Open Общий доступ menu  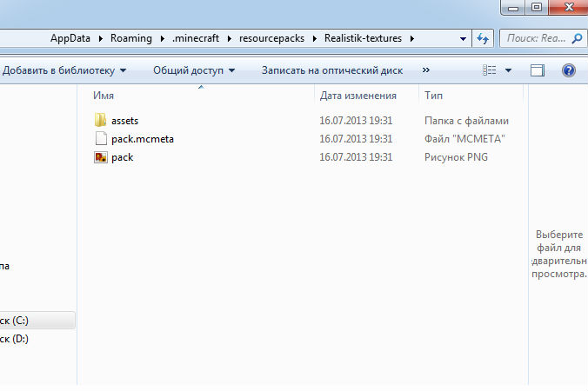pos(194,70)
